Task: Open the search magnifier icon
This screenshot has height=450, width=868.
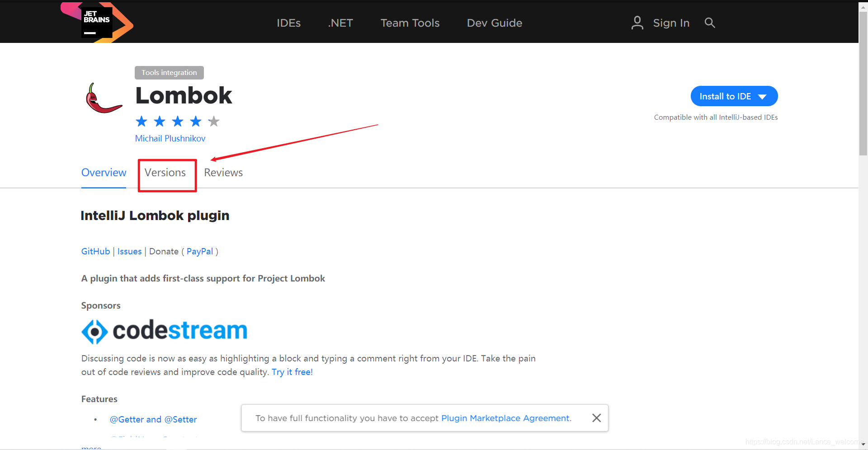Action: tap(710, 23)
